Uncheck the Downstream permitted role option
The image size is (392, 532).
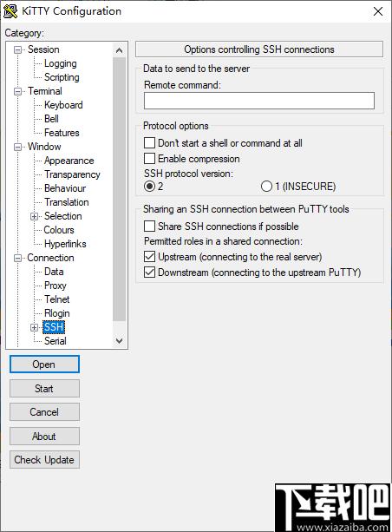point(149,273)
